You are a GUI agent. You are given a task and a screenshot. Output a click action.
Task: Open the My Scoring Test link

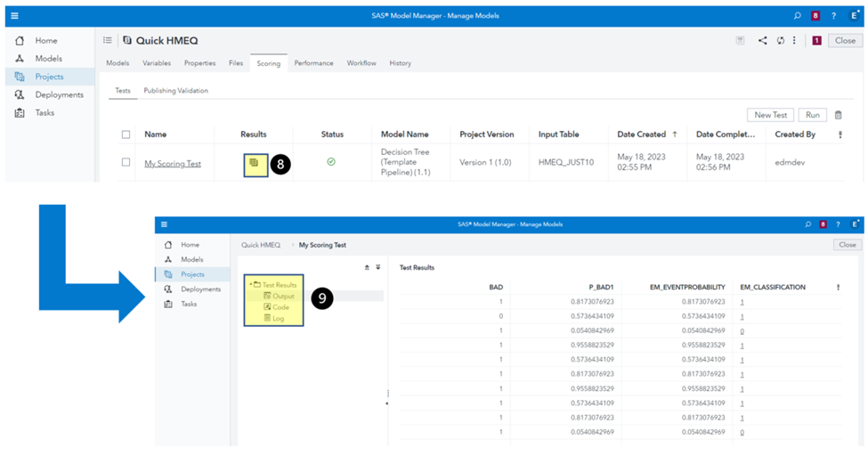[172, 164]
